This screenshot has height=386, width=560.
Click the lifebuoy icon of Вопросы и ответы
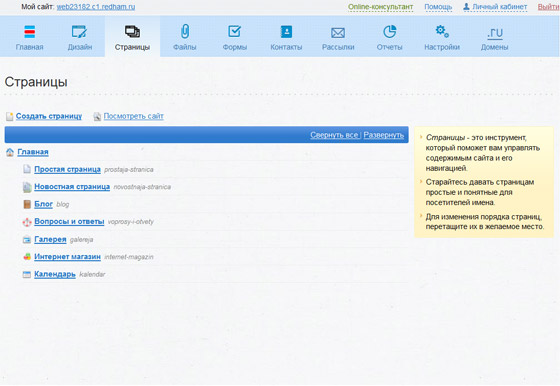[x=27, y=222]
